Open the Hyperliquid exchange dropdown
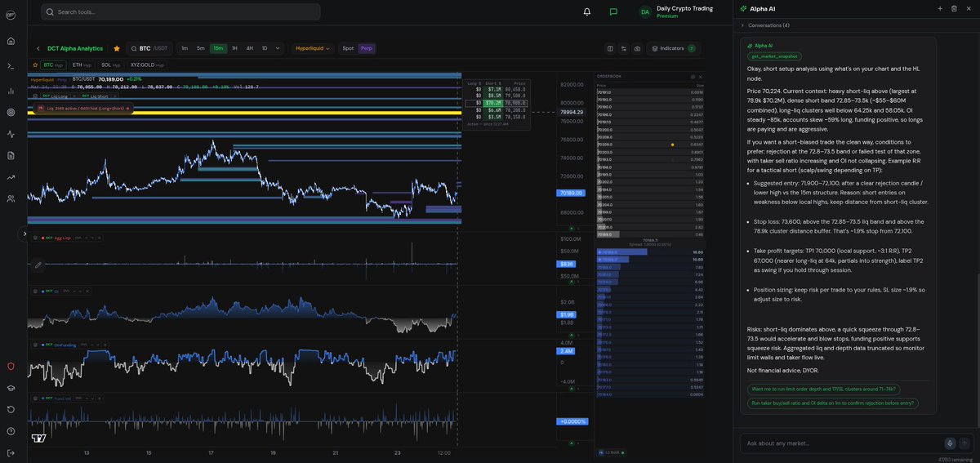 point(314,48)
